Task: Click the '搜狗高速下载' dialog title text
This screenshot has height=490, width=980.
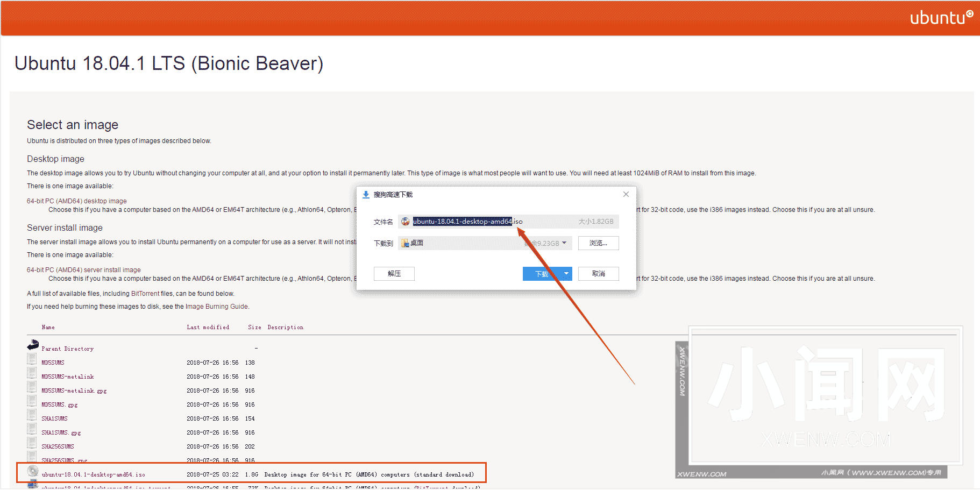Action: click(x=393, y=195)
